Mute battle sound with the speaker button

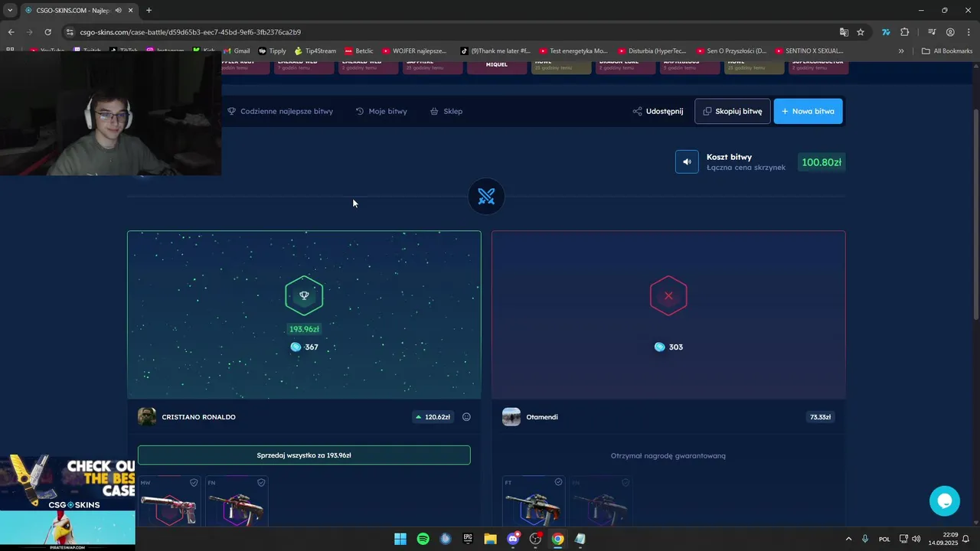coord(687,161)
